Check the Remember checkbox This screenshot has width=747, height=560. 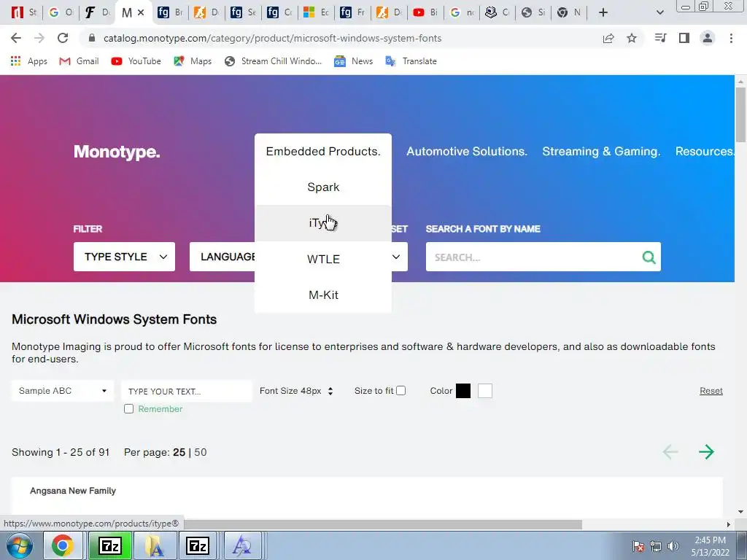click(128, 409)
